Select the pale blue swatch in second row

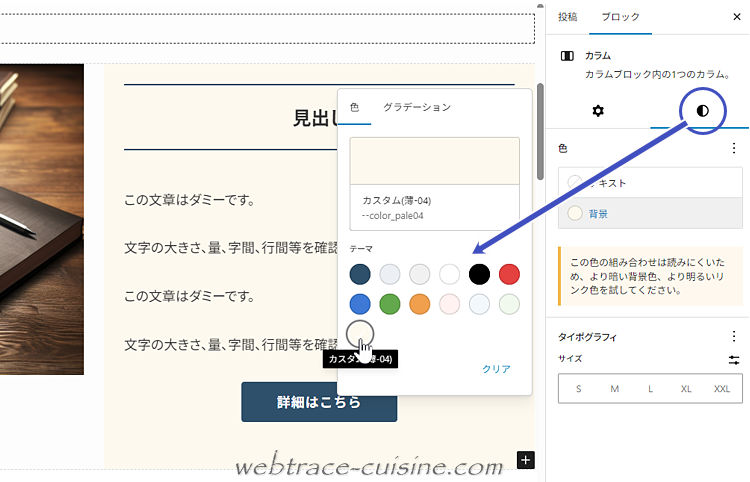tap(479, 304)
